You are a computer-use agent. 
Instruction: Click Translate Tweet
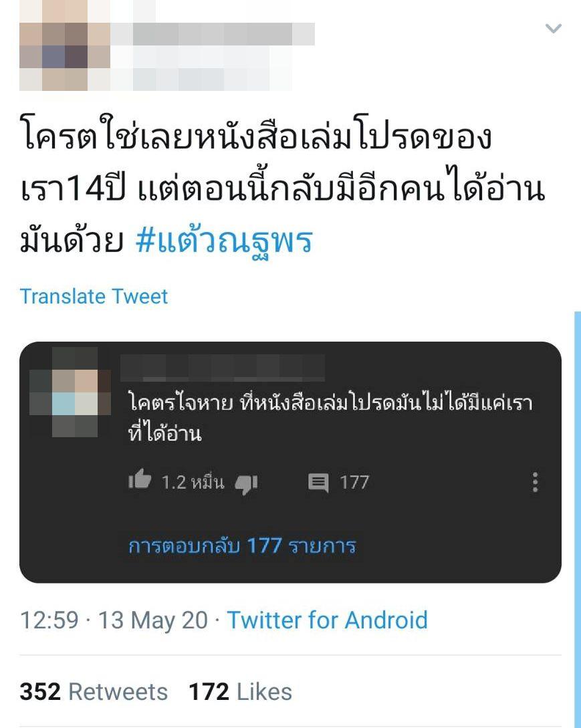tap(94, 296)
